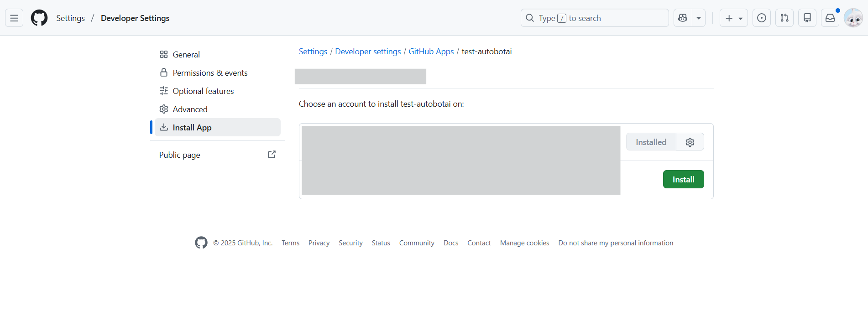Click the Optional features sliders icon
This screenshot has height=311, width=868.
164,91
